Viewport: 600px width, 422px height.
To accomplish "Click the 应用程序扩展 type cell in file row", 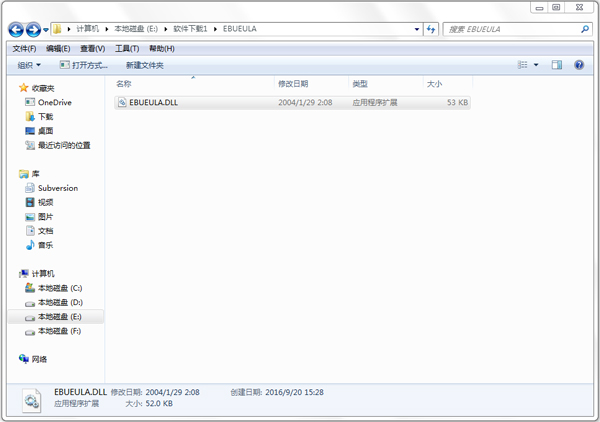I will (375, 103).
